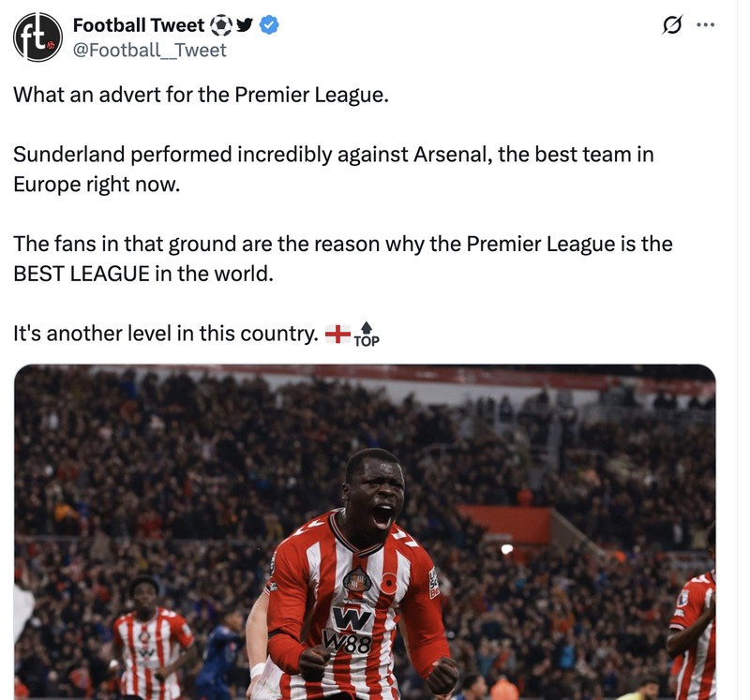
Task: Click the TOP arrow emoji after the flag
Action: [367, 335]
